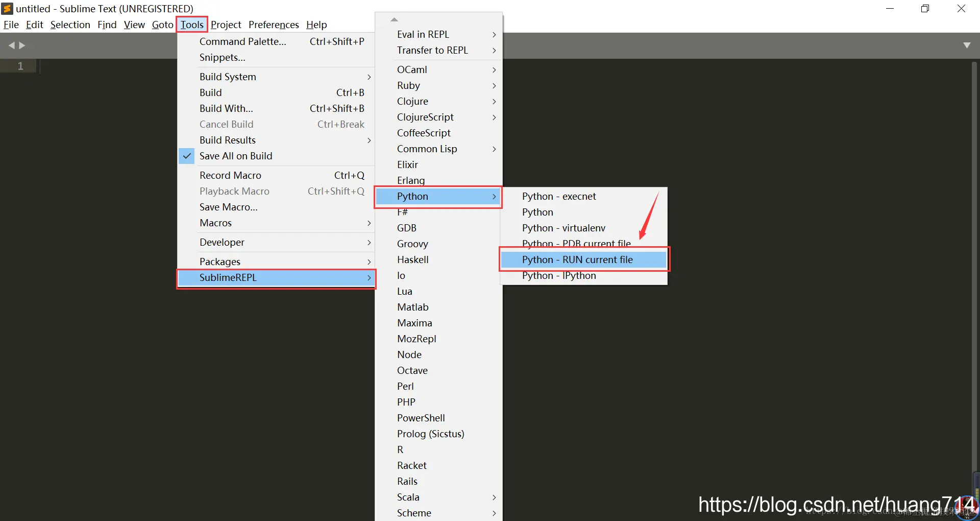Select Haskell REPL
Screen dimensions: 980x521
pyautogui.click(x=438, y=259)
